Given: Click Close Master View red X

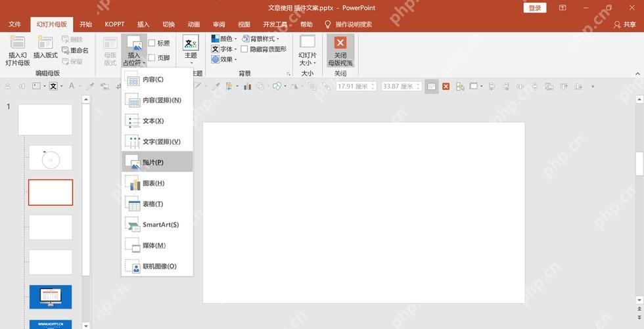Looking at the screenshot, I should 340,42.
